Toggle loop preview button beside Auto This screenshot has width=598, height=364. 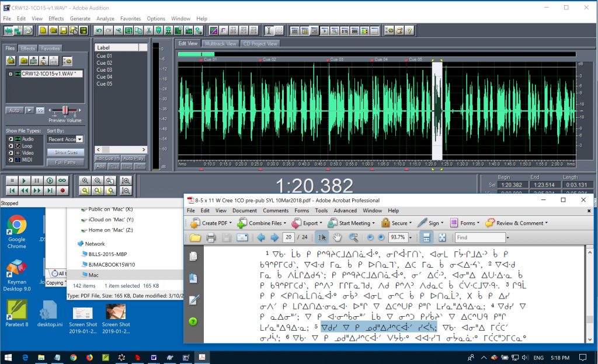[x=40, y=110]
